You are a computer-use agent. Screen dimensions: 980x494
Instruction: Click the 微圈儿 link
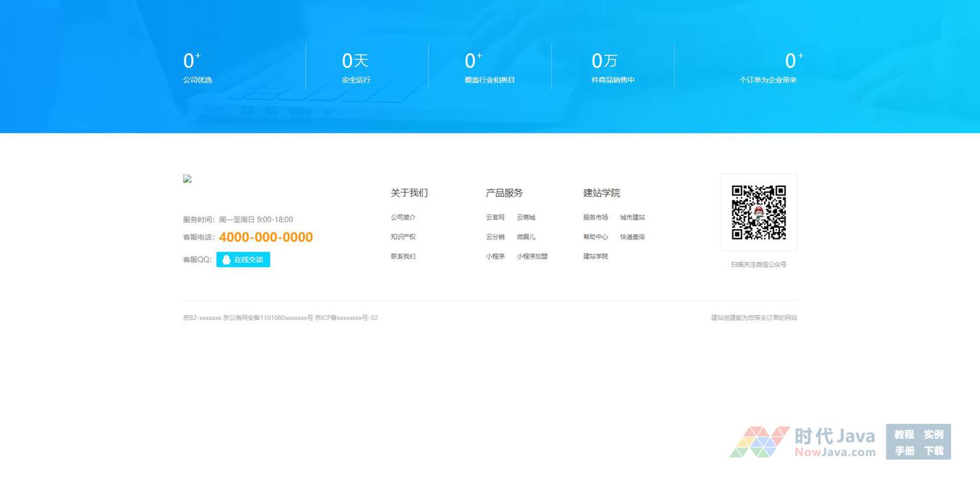(526, 237)
